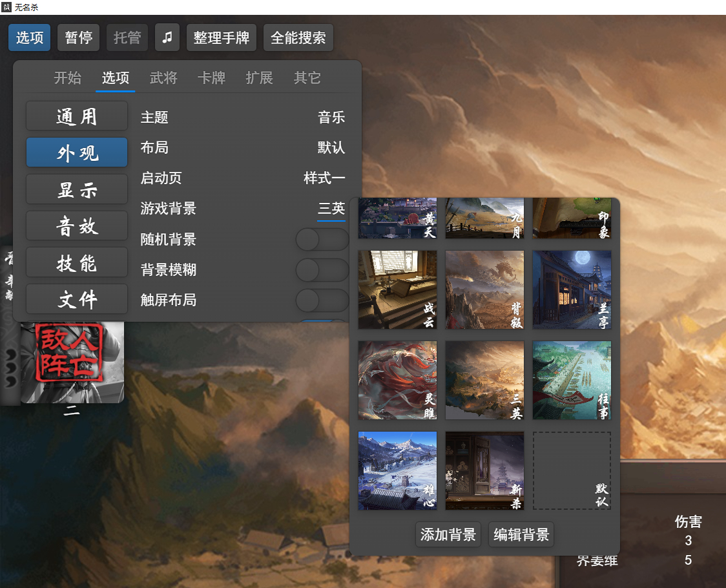Open the 其它 tab

tap(307, 78)
